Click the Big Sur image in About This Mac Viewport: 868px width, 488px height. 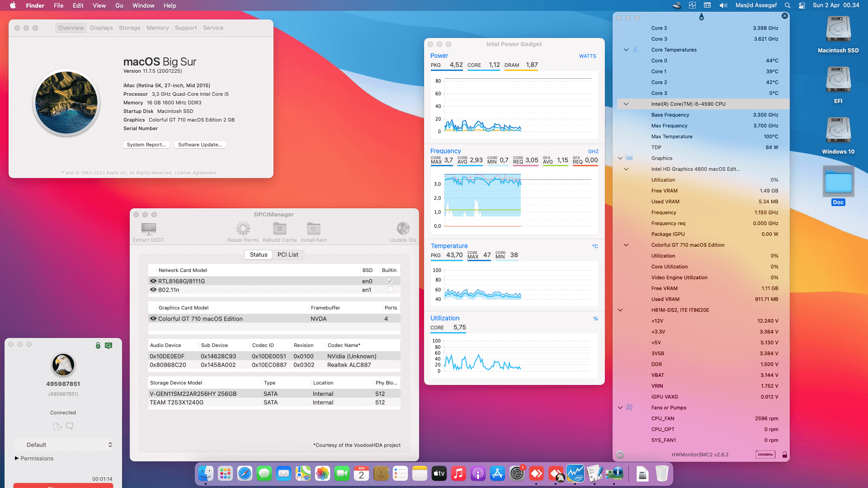[x=66, y=103]
